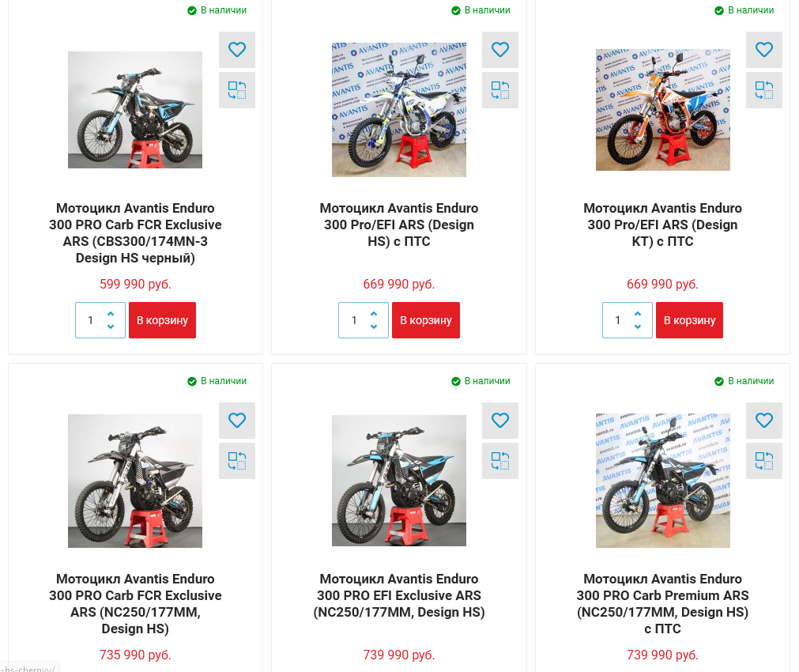The width and height of the screenshot is (799, 672).
Task: Click the quantity field of the Design KT bike
Action: coord(617,320)
